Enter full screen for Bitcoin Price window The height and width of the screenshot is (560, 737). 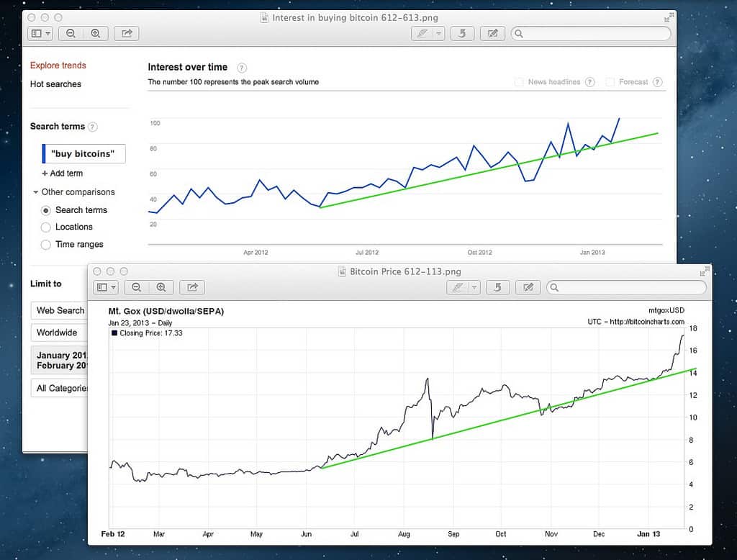pos(703,271)
